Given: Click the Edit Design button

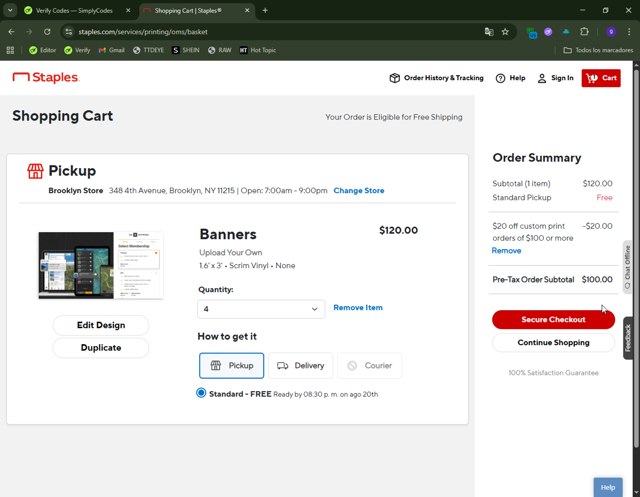Looking at the screenshot, I should coord(101,325).
